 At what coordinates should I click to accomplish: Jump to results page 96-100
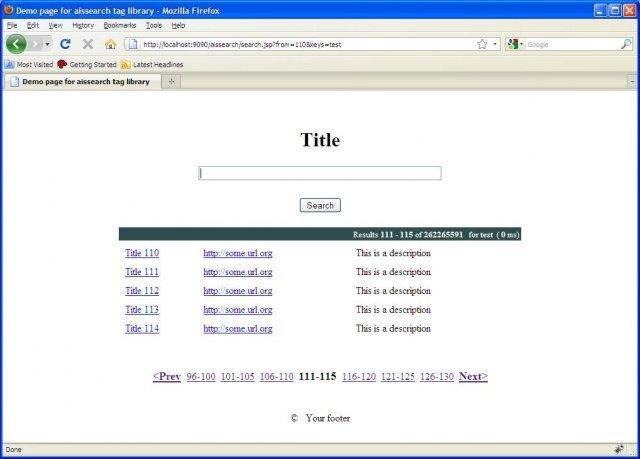pyautogui.click(x=201, y=377)
